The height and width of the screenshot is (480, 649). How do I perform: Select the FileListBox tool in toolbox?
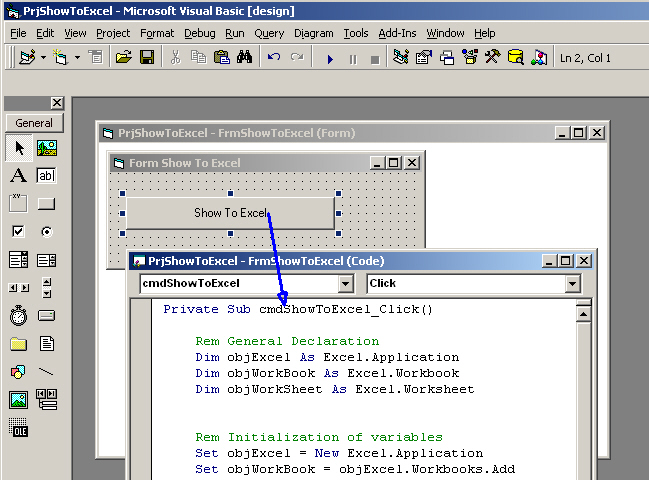click(x=47, y=343)
